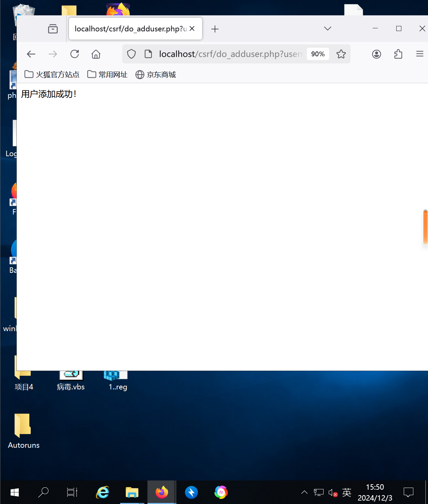Image resolution: width=428 pixels, height=504 pixels.
Task: Open Firefox View recent browsing
Action: (53, 29)
